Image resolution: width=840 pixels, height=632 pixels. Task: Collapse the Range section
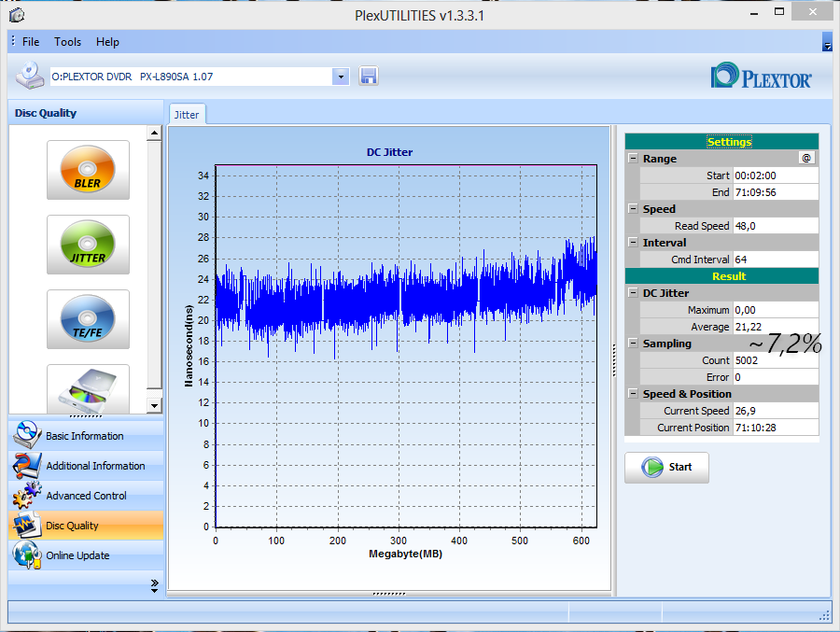pos(633,159)
